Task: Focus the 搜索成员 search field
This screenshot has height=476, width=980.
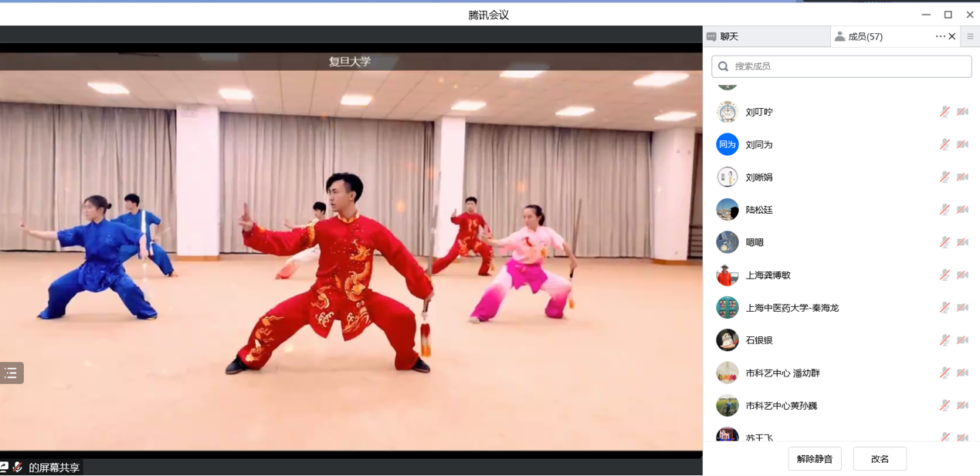Action: [x=849, y=66]
